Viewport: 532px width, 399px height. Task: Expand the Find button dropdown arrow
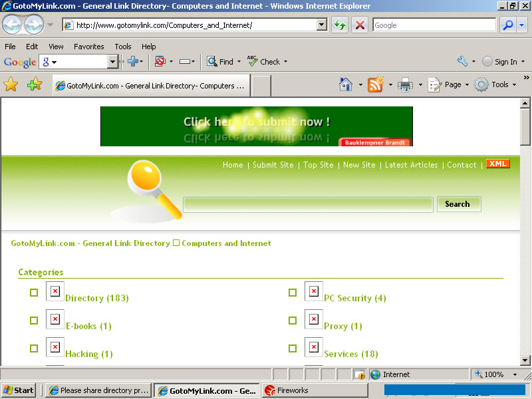(239, 61)
